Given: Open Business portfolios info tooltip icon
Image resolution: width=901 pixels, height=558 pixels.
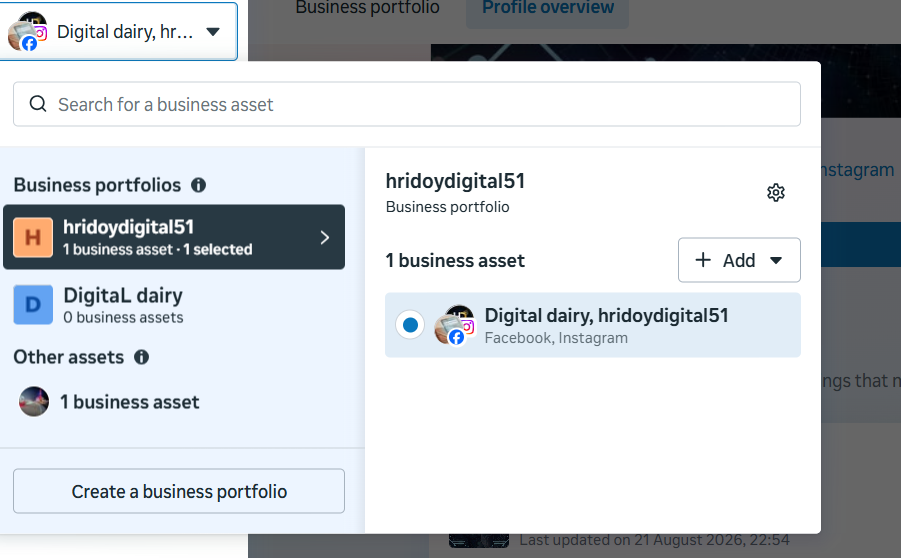Looking at the screenshot, I should 198,185.
